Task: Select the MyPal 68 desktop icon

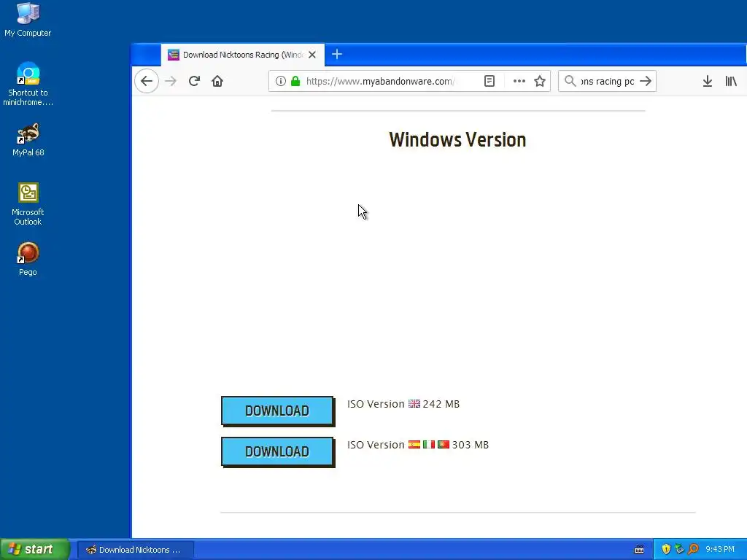Action: click(28, 140)
